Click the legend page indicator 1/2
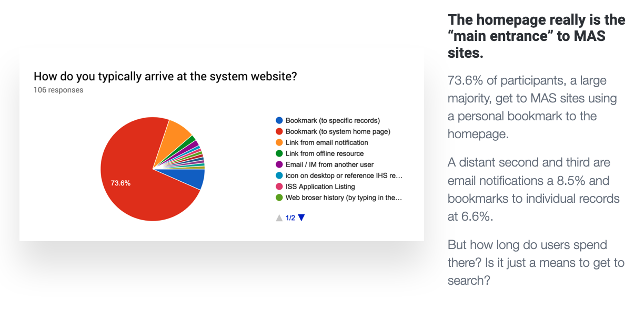Viewport: 644px width, 311px height. [x=290, y=217]
